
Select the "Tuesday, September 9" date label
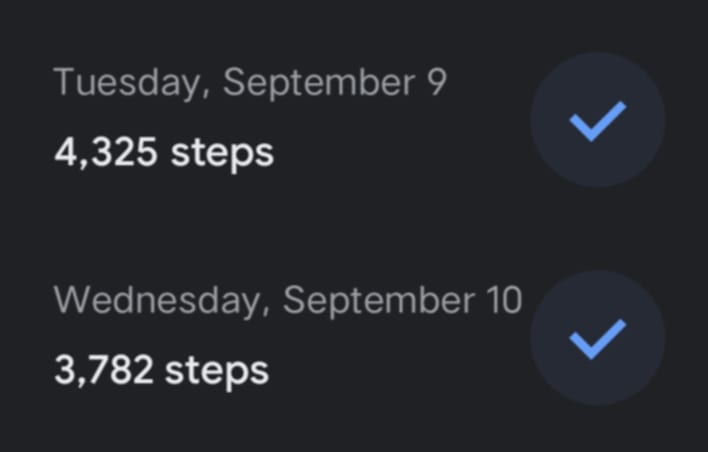[x=250, y=83]
